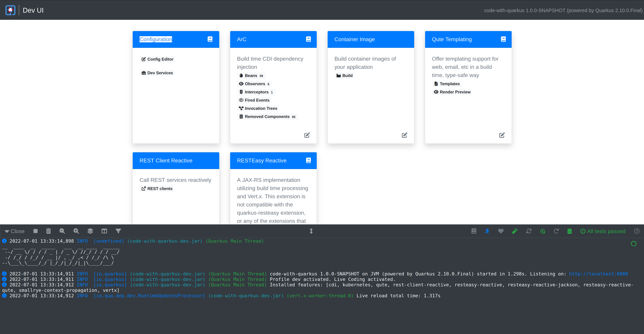Toggle the All tests passed power control
644x334 pixels.
click(583, 231)
